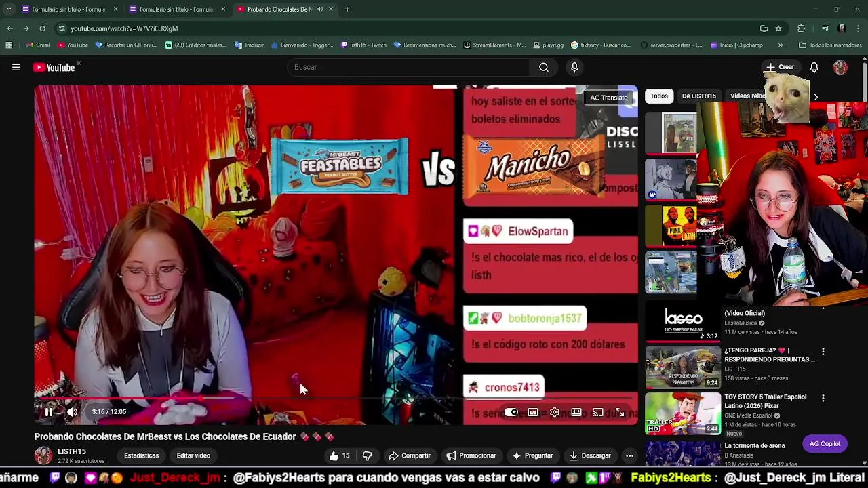Click the search magnifier button
Image resolution: width=868 pixels, height=488 pixels.
click(x=544, y=67)
